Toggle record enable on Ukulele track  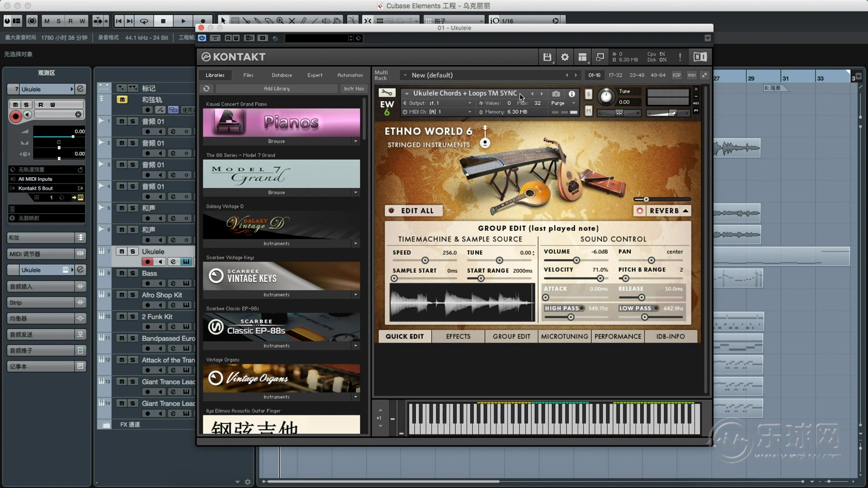[x=147, y=262]
